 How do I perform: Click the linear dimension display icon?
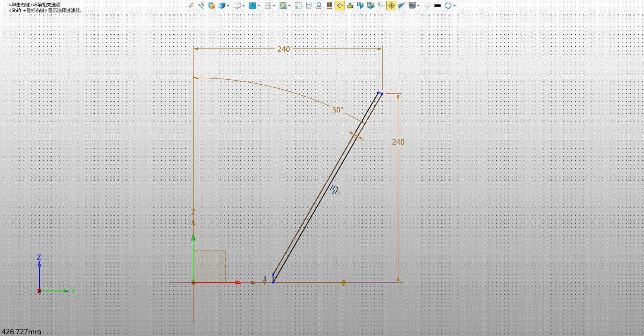[x=309, y=5]
